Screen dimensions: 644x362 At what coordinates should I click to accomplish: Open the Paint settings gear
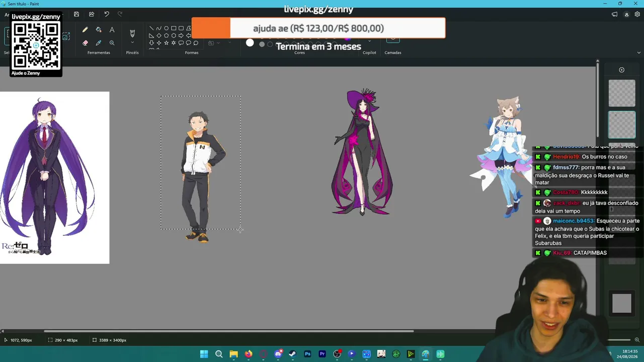pos(637,15)
